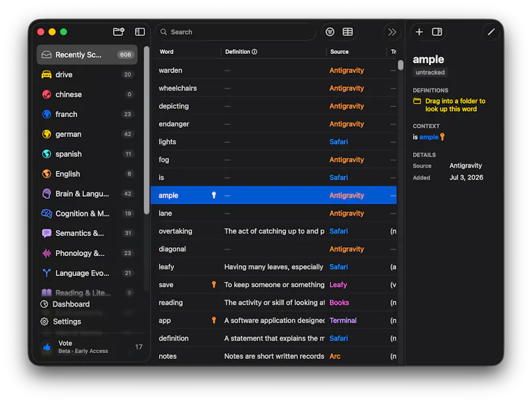This screenshot has height=403, width=532.
Task: Toggle the left sidebar panel icon
Action: click(x=140, y=32)
